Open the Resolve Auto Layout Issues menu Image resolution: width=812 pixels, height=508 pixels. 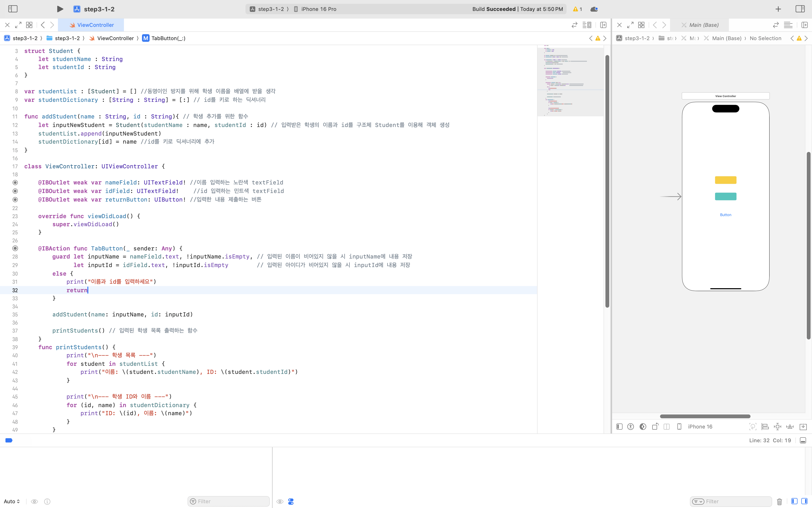(790, 427)
